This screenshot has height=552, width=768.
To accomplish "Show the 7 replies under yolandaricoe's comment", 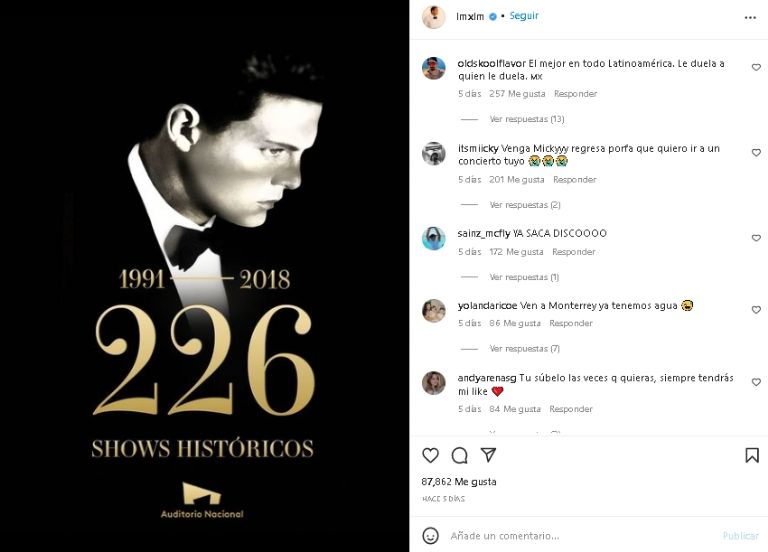I will coord(524,349).
